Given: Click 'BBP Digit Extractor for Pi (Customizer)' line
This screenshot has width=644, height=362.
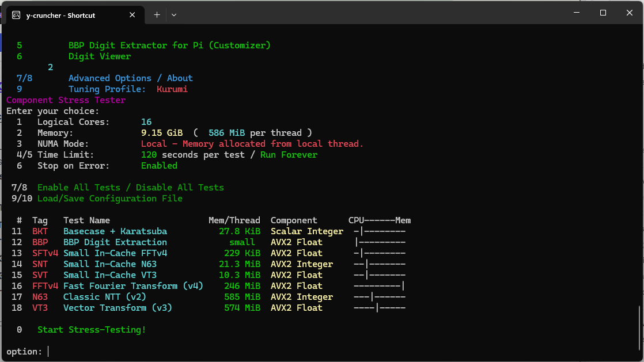Looking at the screenshot, I should [169, 45].
